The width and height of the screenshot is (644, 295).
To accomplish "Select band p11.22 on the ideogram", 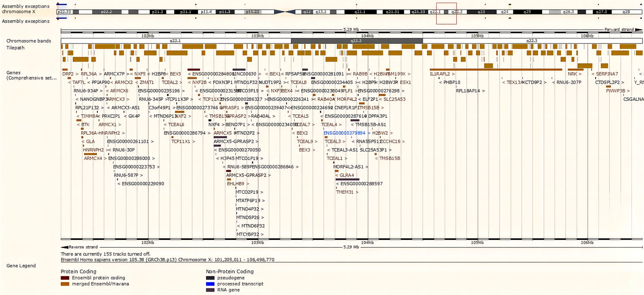I will click(x=253, y=12).
